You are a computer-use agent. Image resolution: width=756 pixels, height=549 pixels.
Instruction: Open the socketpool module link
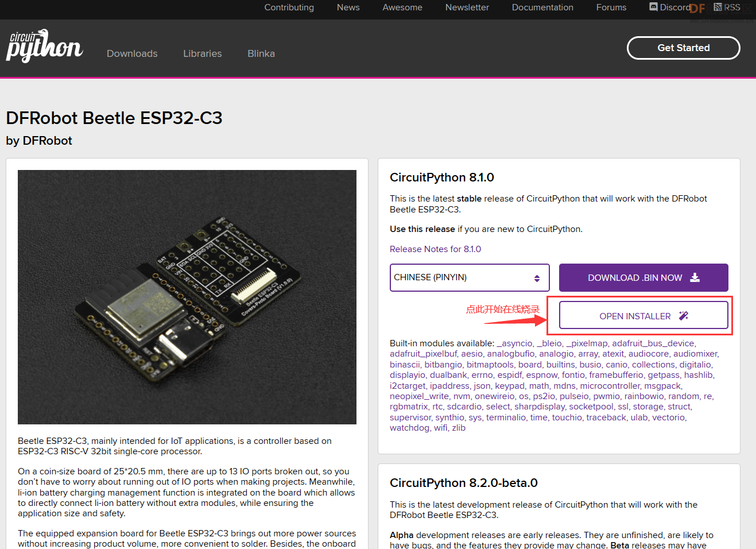[591, 407]
